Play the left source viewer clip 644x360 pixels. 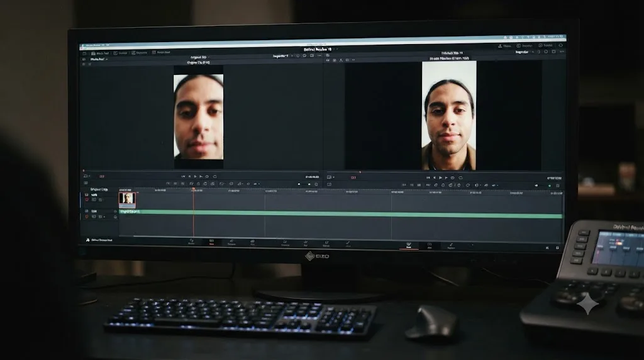pyautogui.click(x=195, y=176)
